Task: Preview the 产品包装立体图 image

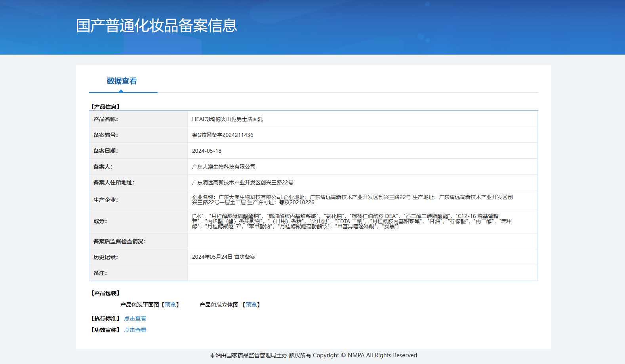Action: pyautogui.click(x=251, y=305)
